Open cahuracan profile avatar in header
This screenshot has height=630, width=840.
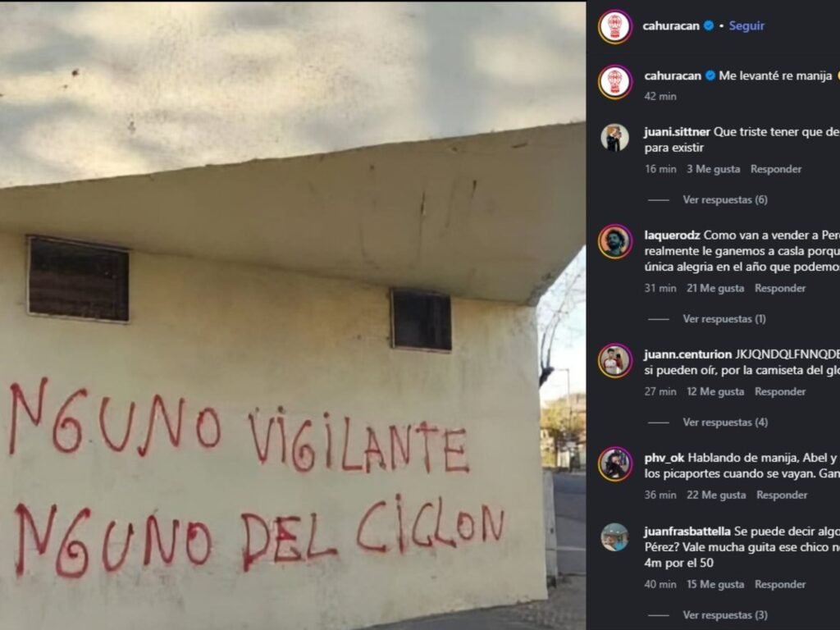(x=615, y=25)
